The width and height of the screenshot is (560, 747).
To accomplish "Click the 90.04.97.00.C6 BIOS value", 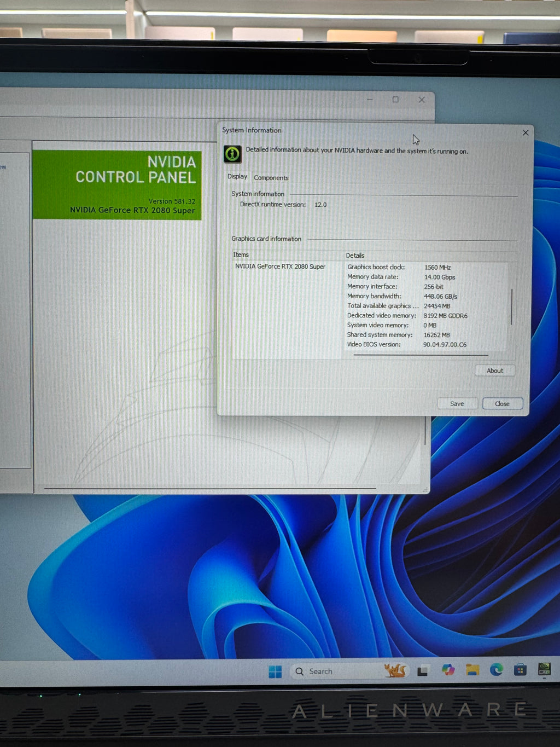I will click(x=445, y=345).
